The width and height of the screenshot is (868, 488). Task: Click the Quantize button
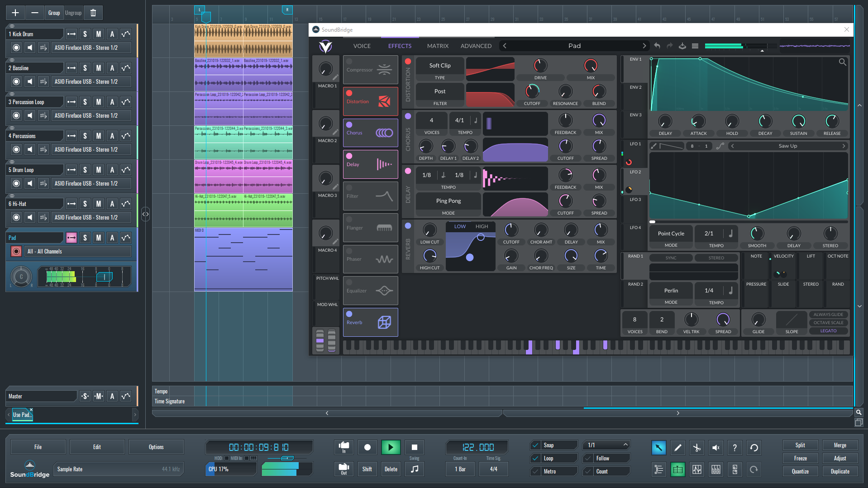coord(800,471)
